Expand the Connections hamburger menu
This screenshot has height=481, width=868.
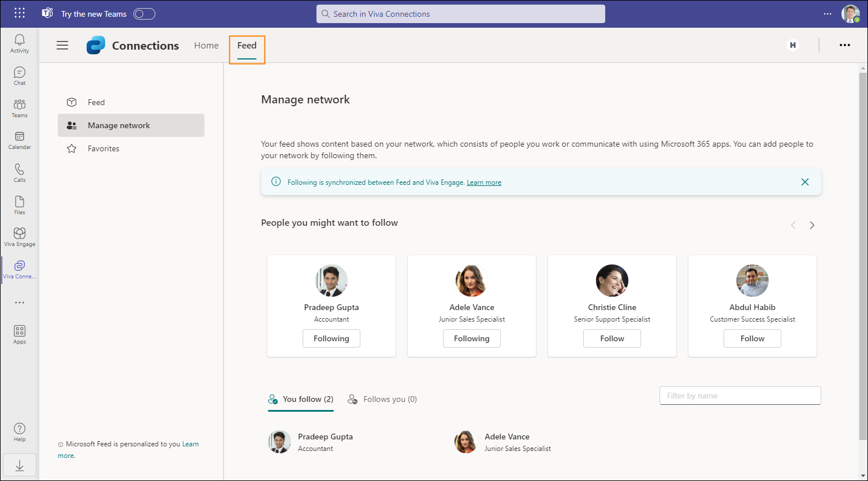coord(62,45)
